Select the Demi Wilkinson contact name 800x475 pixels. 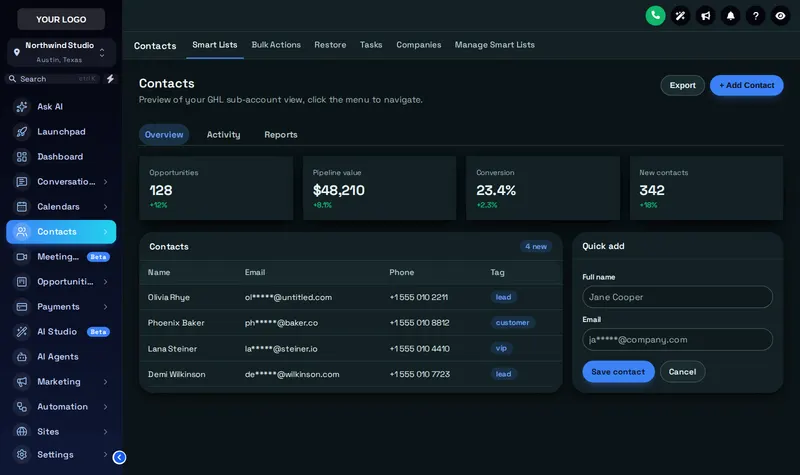(177, 374)
